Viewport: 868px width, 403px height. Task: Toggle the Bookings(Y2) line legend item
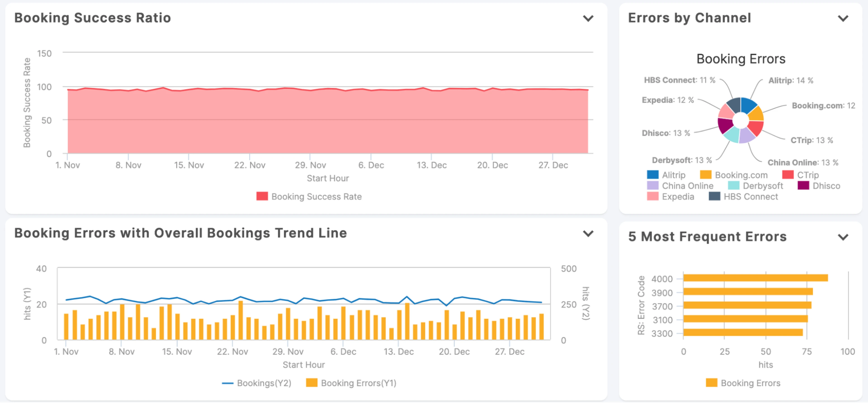coord(256,383)
